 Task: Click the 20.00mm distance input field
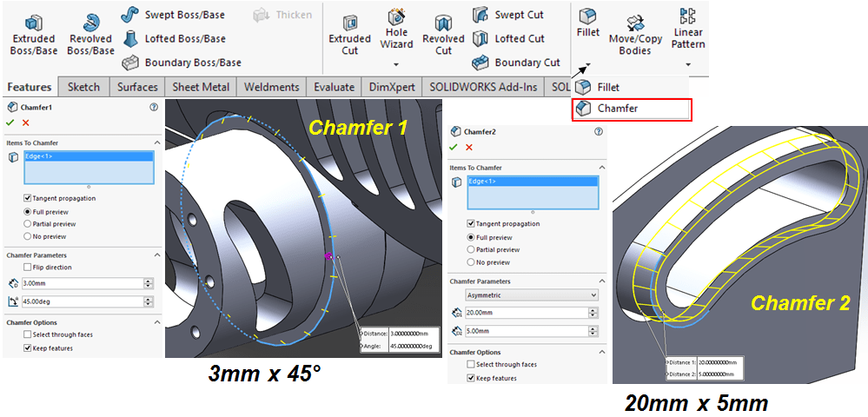pyautogui.click(x=520, y=313)
